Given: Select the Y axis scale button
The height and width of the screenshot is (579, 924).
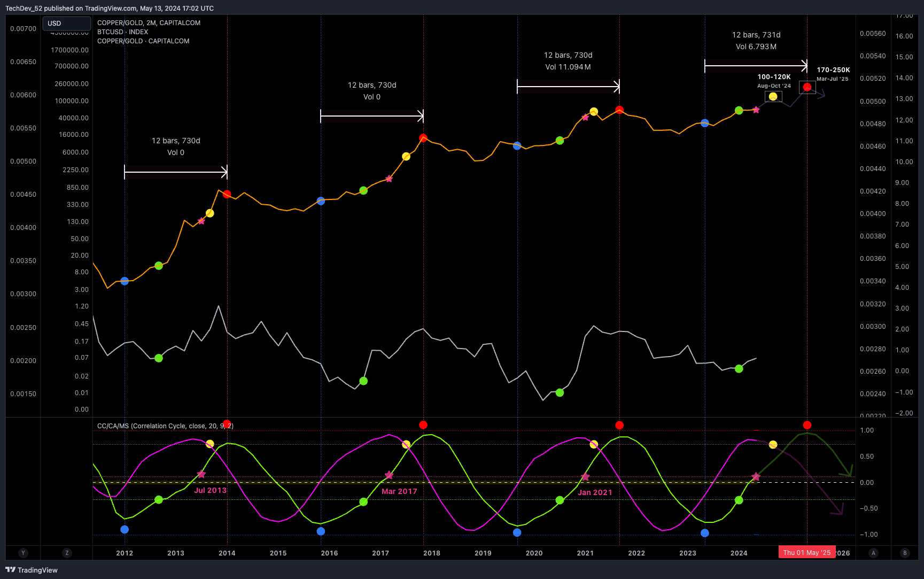Looking at the screenshot, I should point(23,553).
